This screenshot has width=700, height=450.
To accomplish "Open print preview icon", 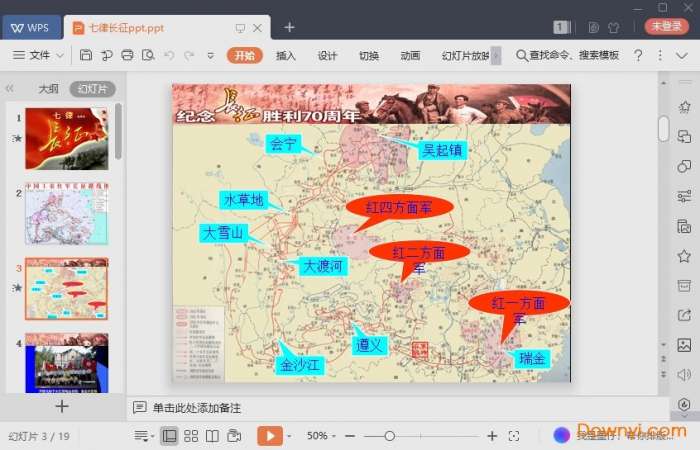I will click(148, 55).
